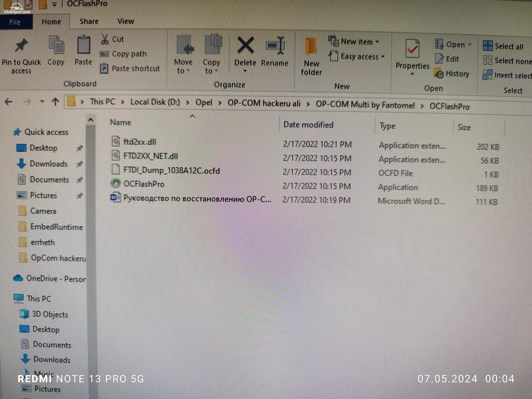Click the Delete X icon

click(245, 45)
